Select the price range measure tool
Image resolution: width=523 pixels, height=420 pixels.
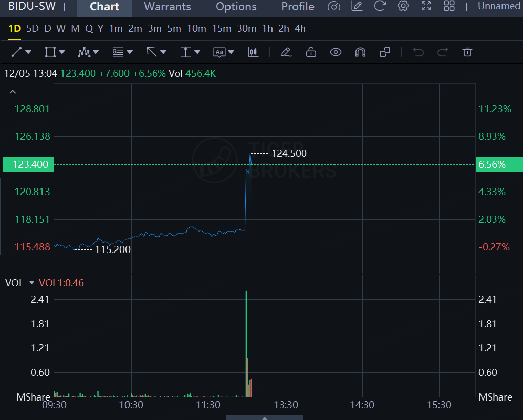(x=185, y=52)
